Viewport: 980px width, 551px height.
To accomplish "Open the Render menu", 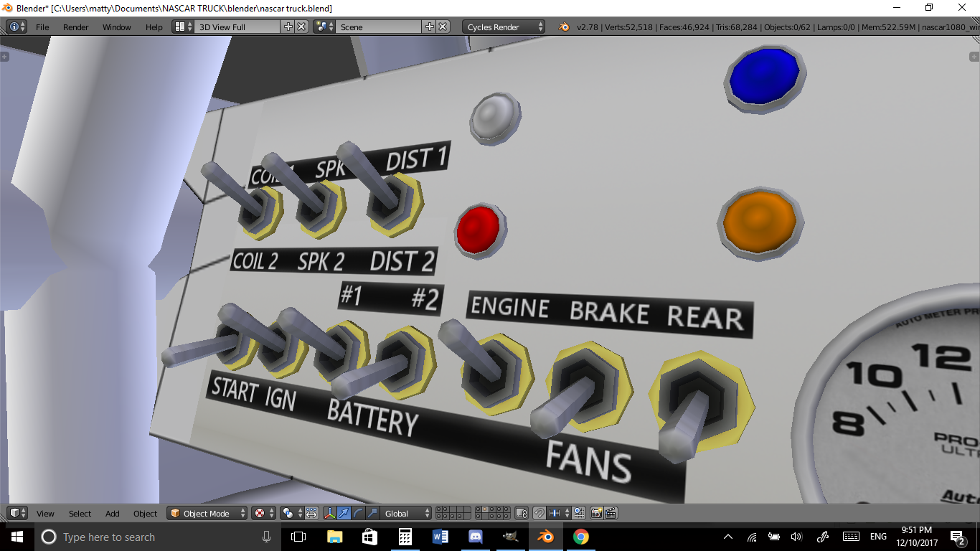I will [x=75, y=27].
